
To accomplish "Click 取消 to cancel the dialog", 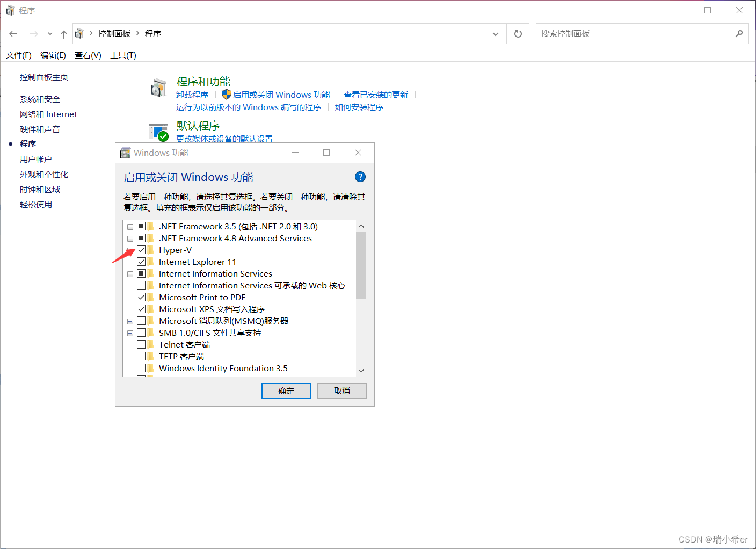I will coord(342,391).
